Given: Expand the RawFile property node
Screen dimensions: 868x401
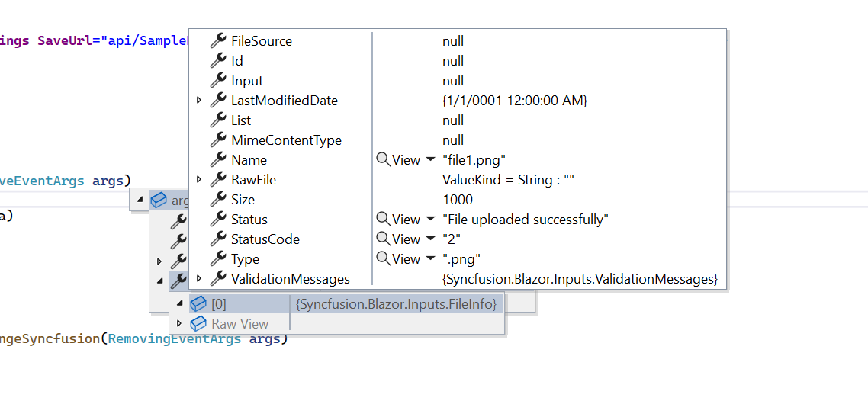Looking at the screenshot, I should (199, 180).
